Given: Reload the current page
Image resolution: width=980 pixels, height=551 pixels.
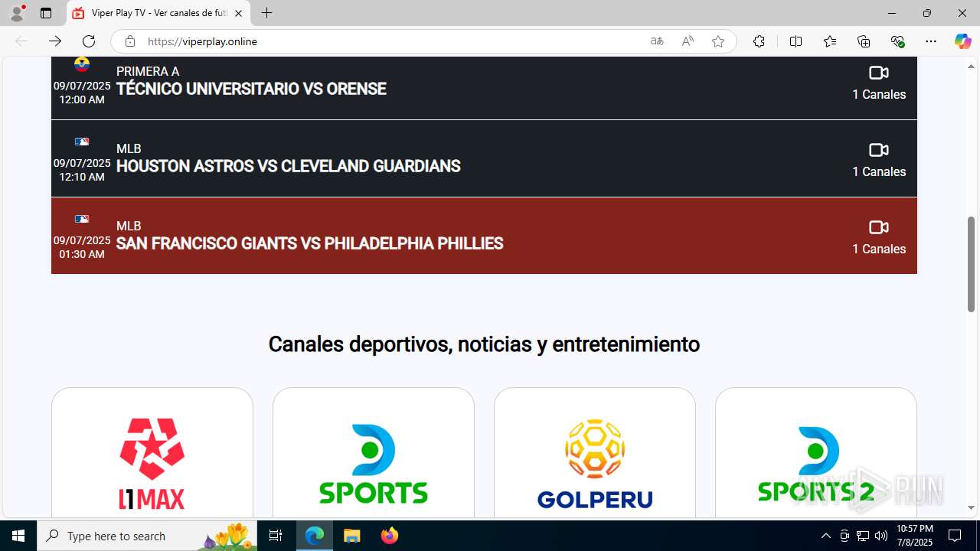Looking at the screenshot, I should click(89, 41).
